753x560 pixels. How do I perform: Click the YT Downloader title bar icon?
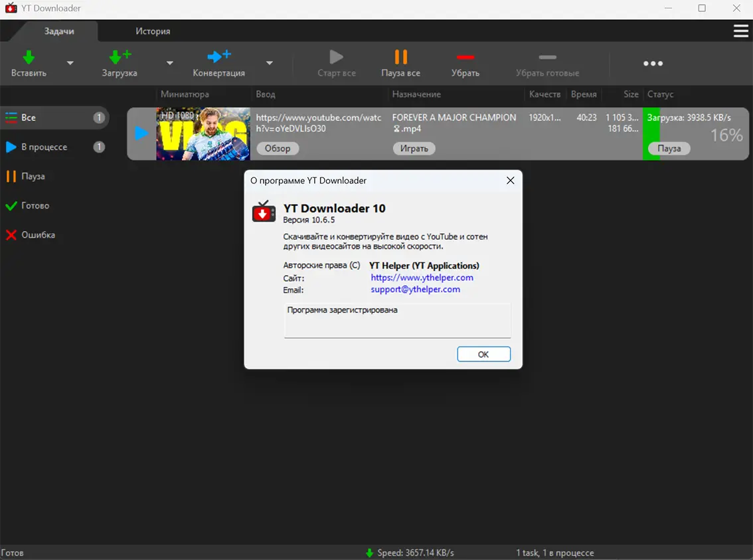11,8
